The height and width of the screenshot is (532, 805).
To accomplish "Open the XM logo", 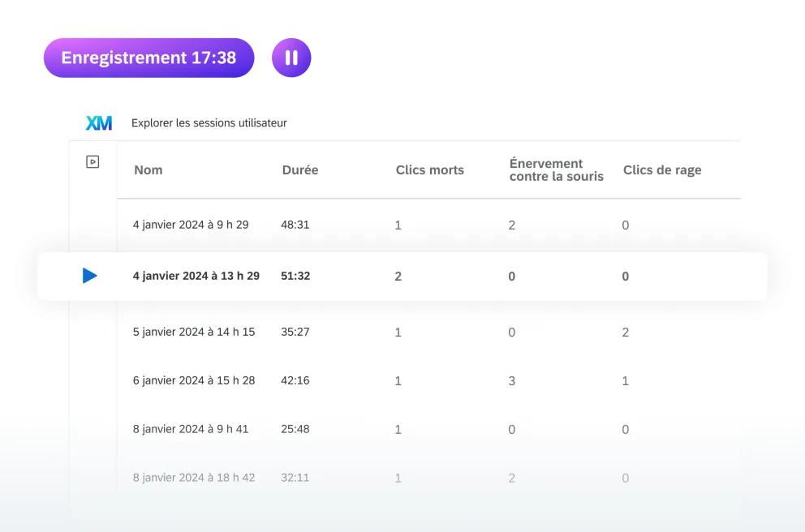I will coord(98,123).
